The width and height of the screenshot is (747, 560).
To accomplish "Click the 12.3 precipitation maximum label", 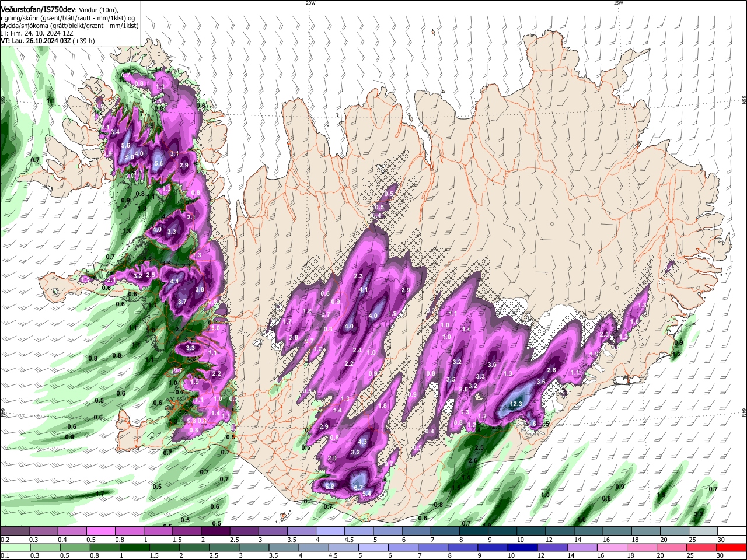I will coord(516,404).
